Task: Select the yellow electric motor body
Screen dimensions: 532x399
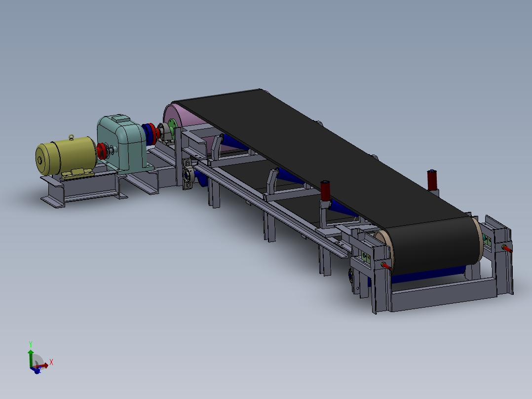Action: click(66, 156)
